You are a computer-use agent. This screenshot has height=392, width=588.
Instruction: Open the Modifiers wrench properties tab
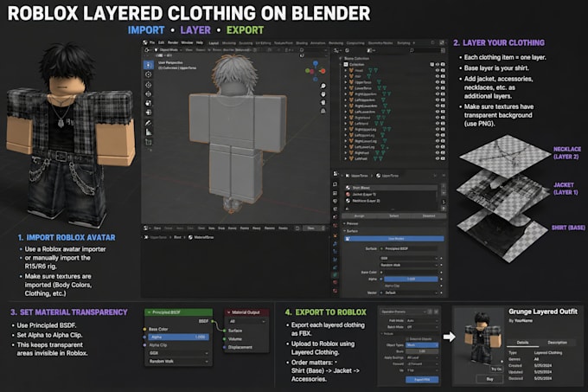(x=336, y=243)
